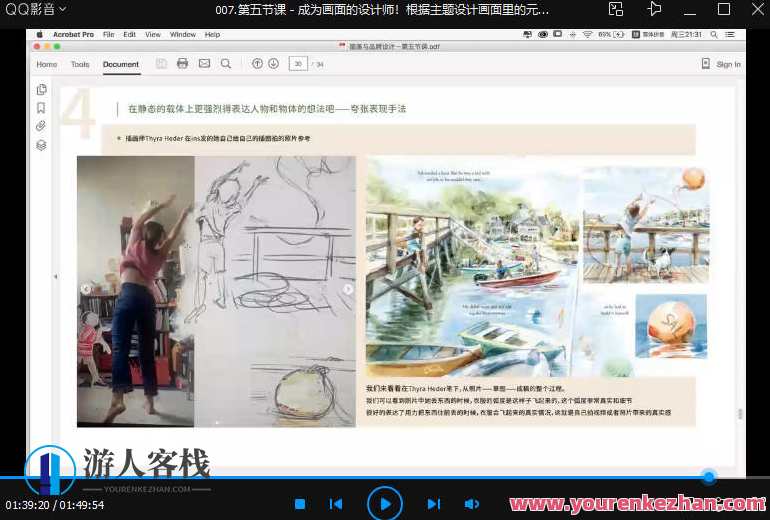Play the paused video
The height and width of the screenshot is (520, 770).
coord(385,504)
